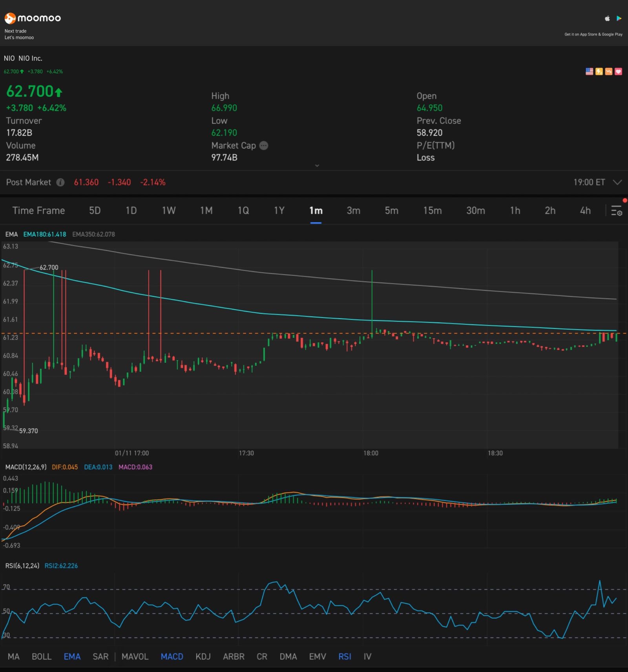Image resolution: width=628 pixels, height=672 pixels.
Task: Click the 62.700 high price marker
Action: click(49, 267)
